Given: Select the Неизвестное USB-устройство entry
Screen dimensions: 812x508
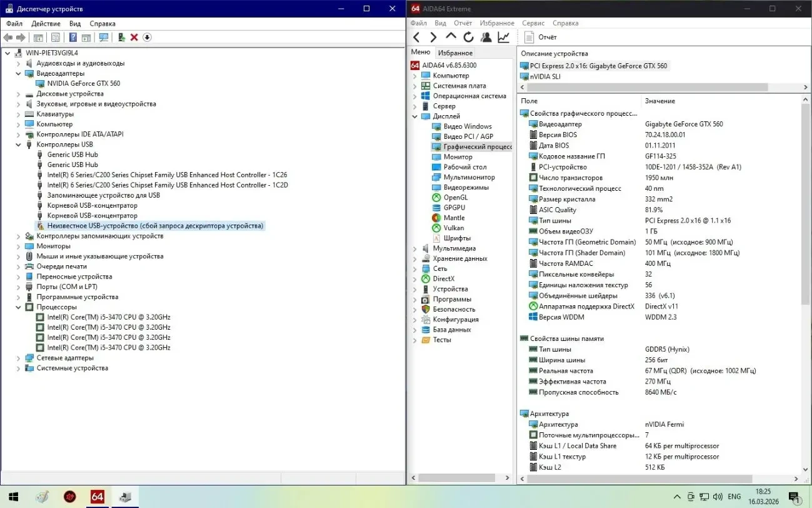Looking at the screenshot, I should [x=155, y=226].
